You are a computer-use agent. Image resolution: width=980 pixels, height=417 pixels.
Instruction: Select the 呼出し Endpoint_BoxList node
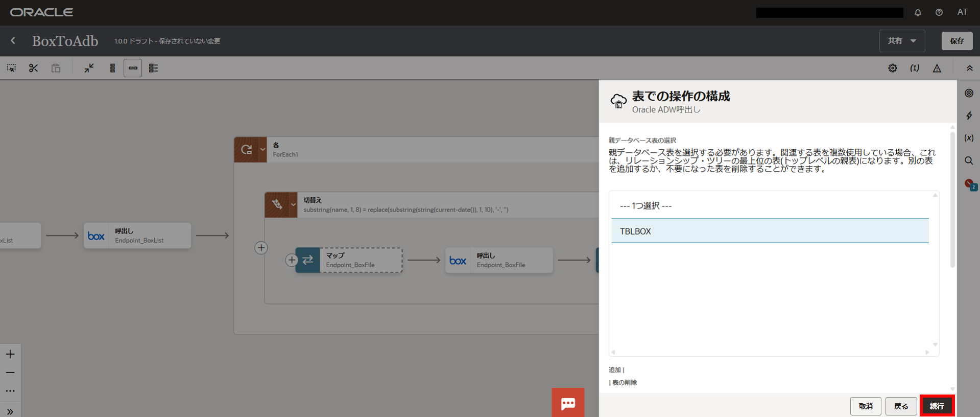click(137, 236)
